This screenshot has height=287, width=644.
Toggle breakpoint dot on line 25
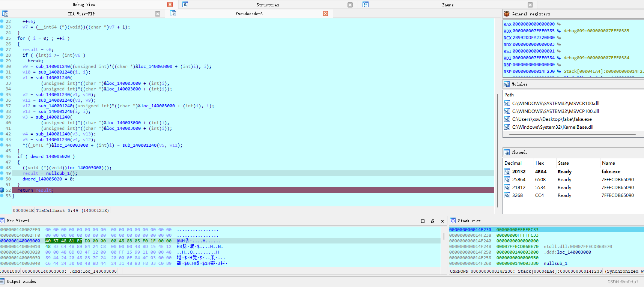click(2, 38)
